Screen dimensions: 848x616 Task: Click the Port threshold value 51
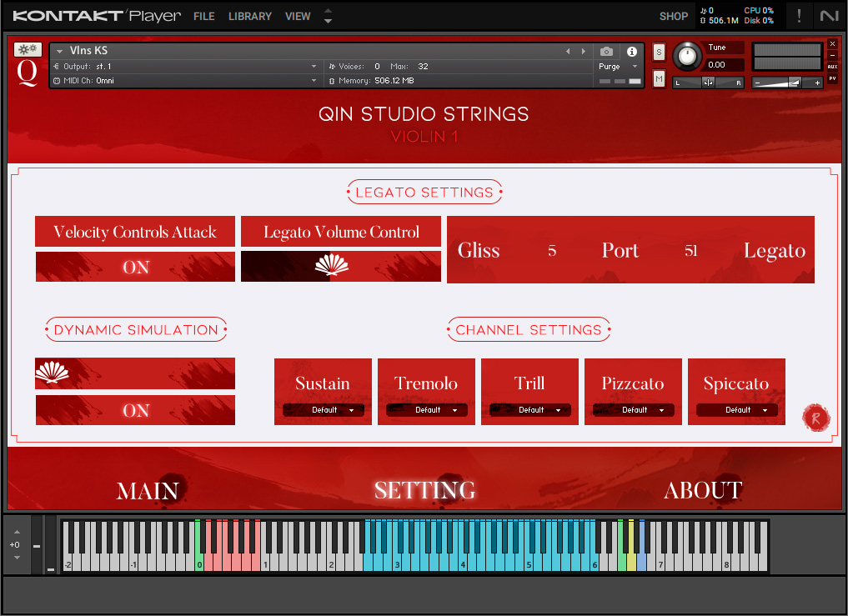point(690,250)
